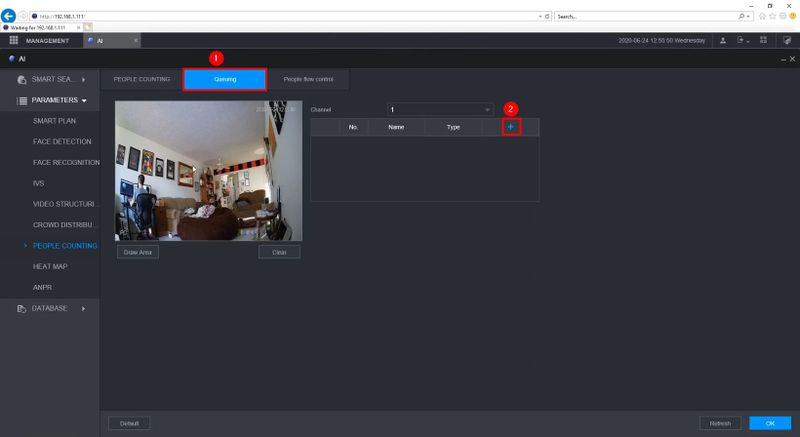
Task: Close the AI panel with X
Action: point(792,59)
